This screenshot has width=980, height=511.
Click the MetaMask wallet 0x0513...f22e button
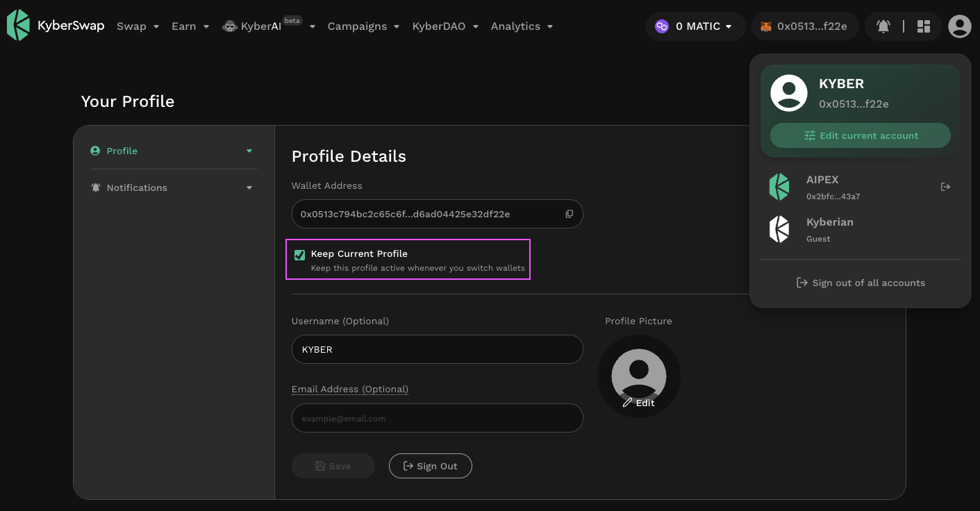[x=804, y=26]
